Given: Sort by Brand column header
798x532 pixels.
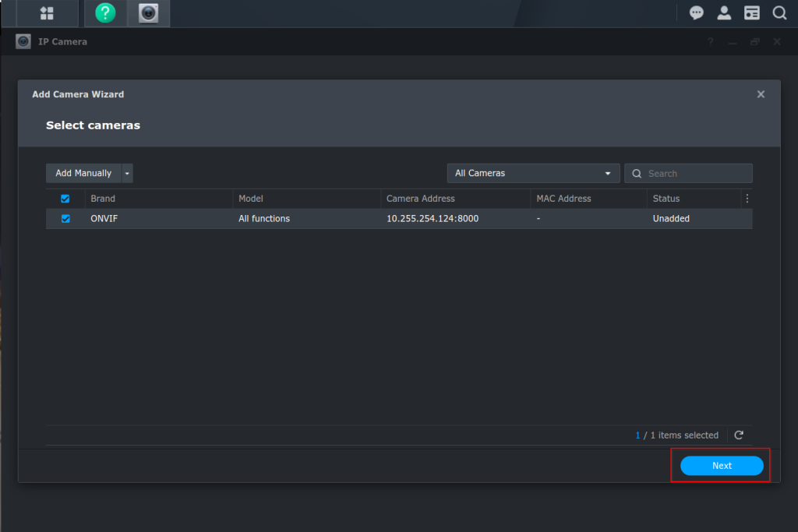Looking at the screenshot, I should click(103, 199).
